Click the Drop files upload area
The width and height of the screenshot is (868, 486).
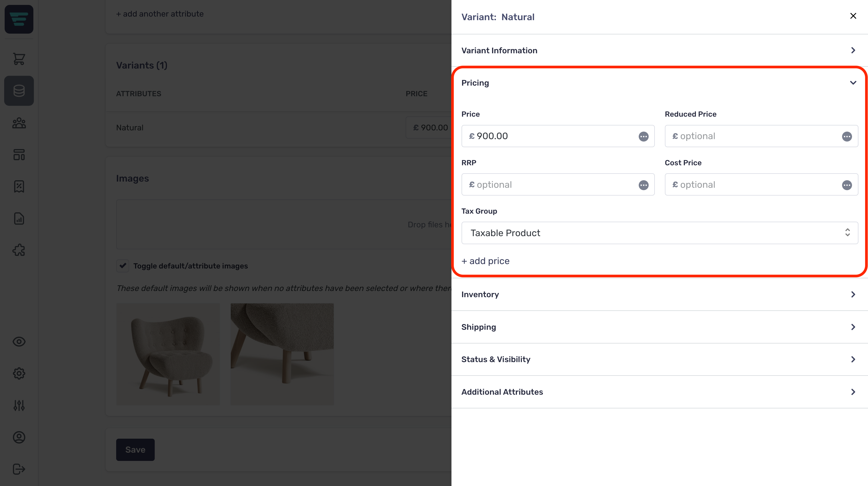pyautogui.click(x=284, y=224)
